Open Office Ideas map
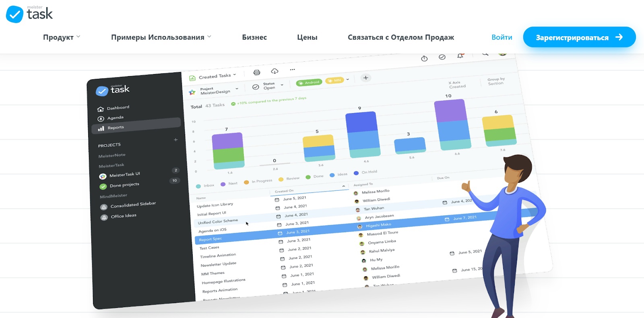The height and width of the screenshot is (318, 644). [x=119, y=217]
